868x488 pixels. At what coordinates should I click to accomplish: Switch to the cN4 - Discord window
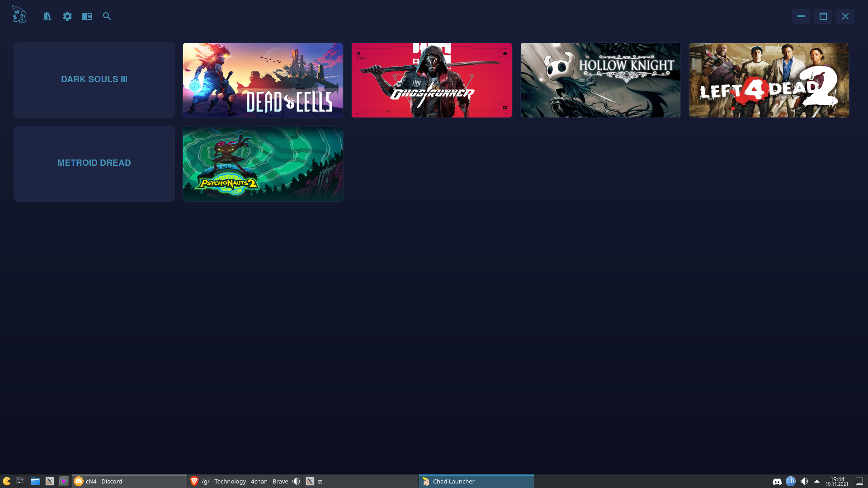click(x=129, y=481)
